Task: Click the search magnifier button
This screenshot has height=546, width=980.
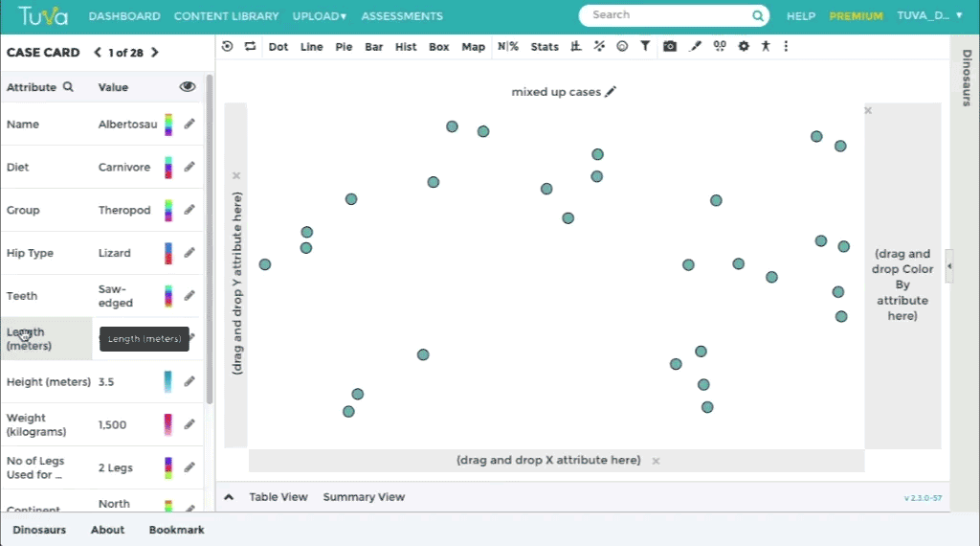Action: point(758,15)
